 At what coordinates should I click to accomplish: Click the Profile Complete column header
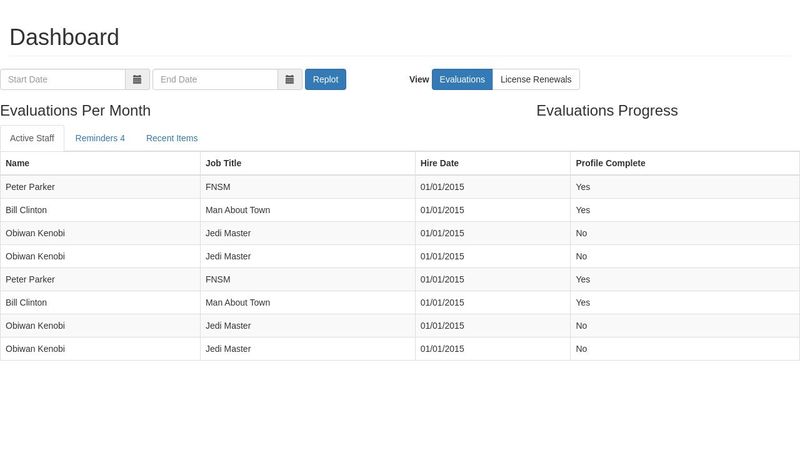tap(610, 163)
